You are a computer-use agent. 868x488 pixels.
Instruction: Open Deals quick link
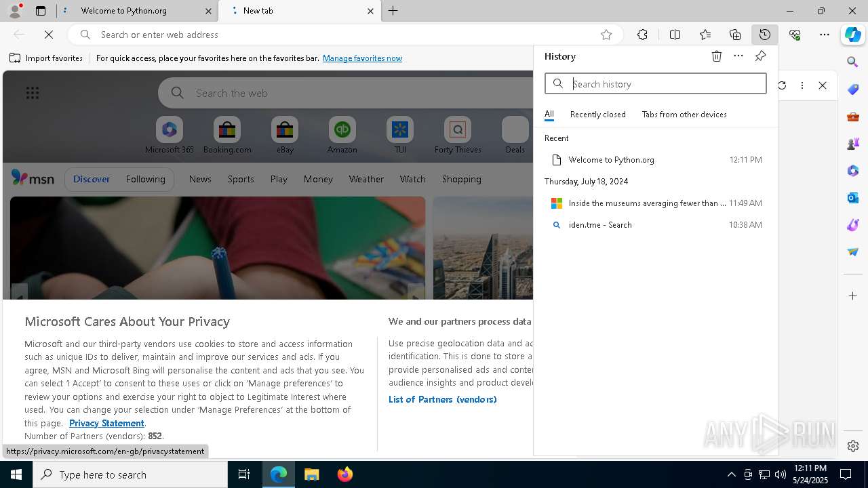pos(515,136)
